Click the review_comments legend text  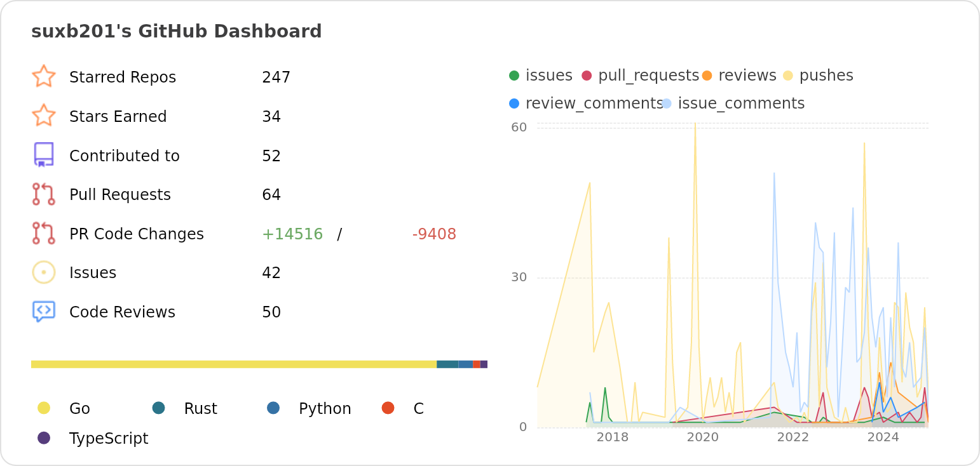[594, 103]
